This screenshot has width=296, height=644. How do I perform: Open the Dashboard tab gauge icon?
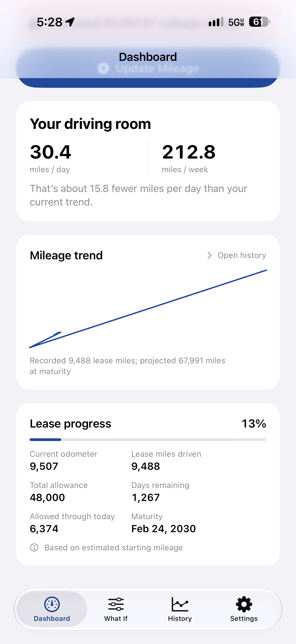tap(52, 604)
